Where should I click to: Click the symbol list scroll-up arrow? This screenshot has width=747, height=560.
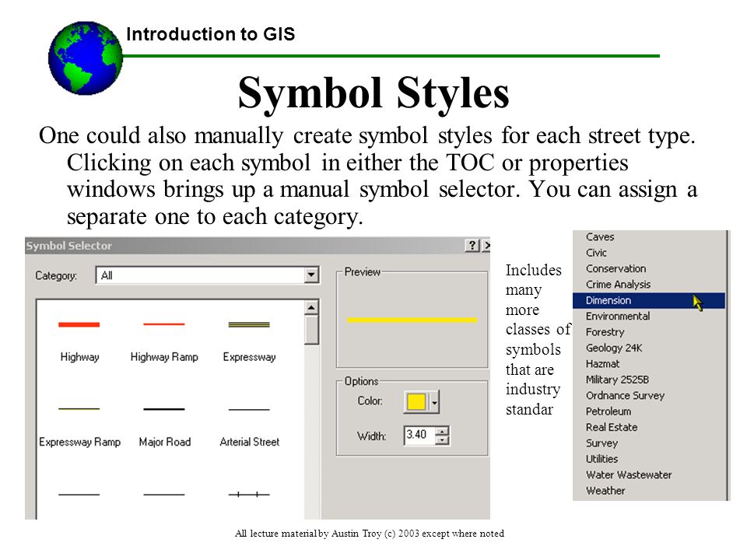tap(311, 308)
